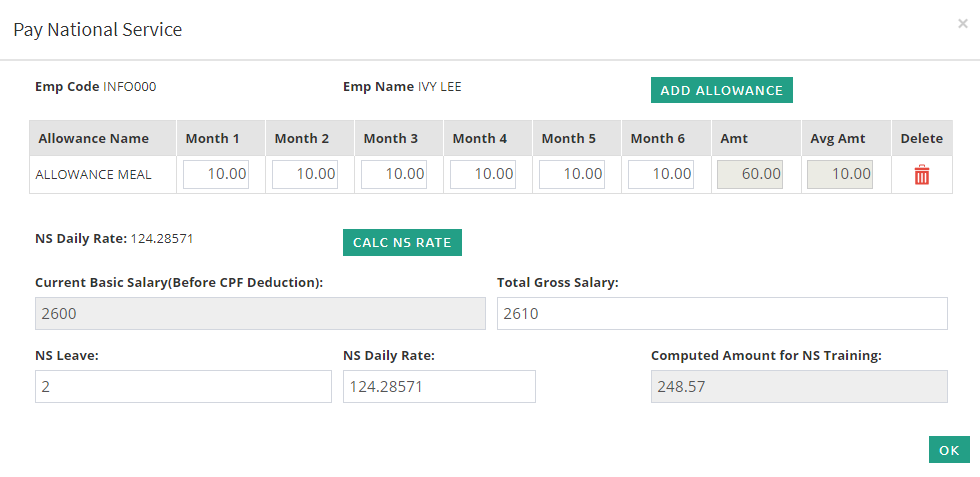This screenshot has width=980, height=477.
Task: Edit the NS Leave days field
Action: click(183, 387)
